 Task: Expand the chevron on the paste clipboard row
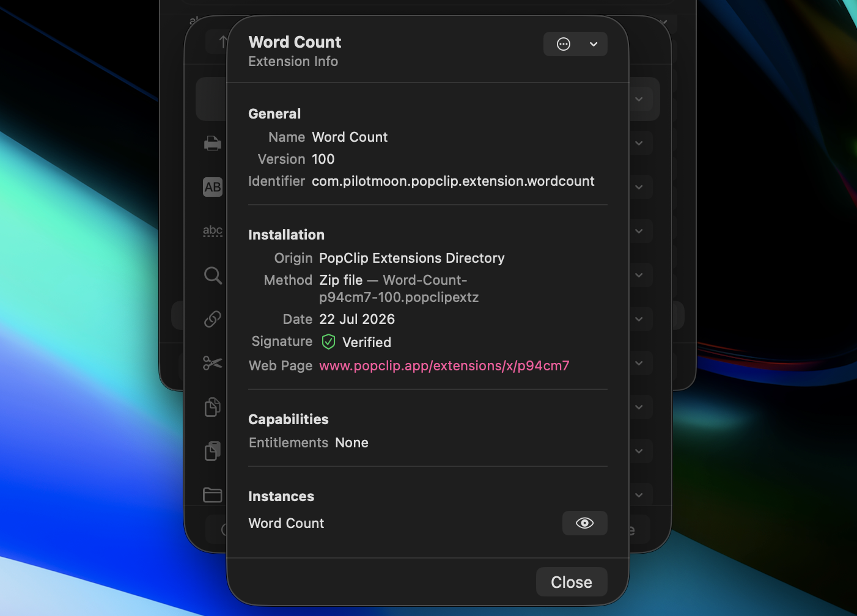pos(639,451)
